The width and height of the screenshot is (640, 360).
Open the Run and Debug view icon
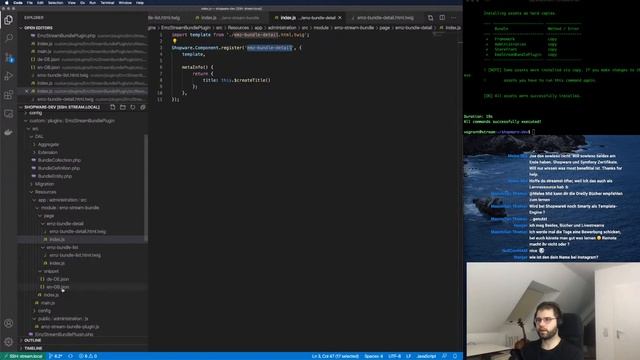9,76
